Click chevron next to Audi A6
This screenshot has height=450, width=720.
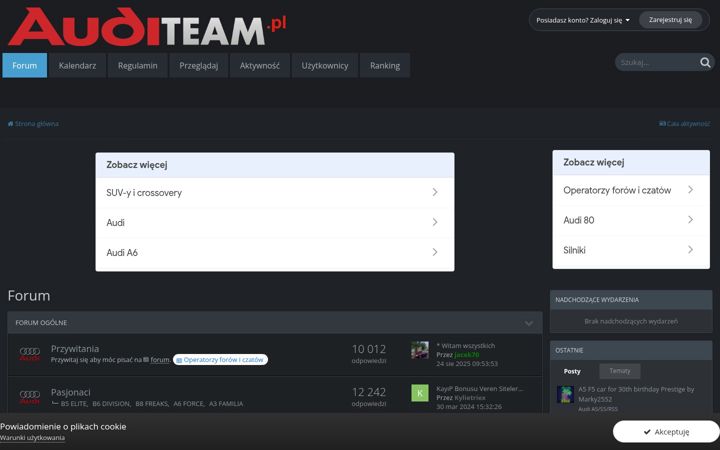click(x=434, y=252)
